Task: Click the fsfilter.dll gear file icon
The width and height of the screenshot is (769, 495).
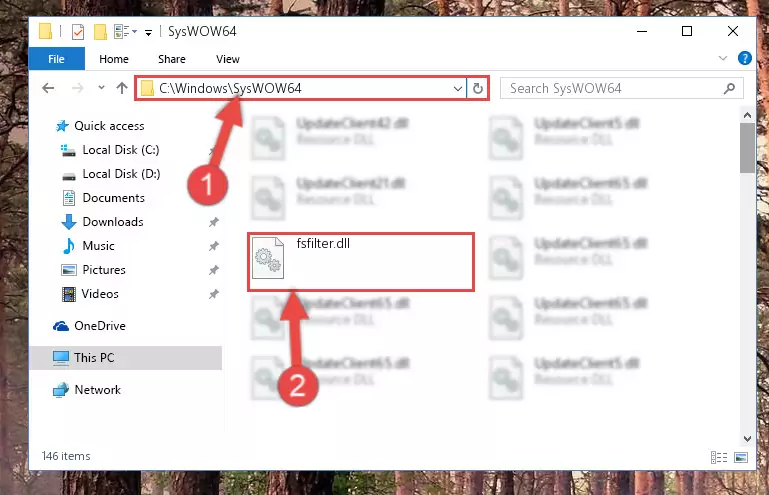Action: coord(268,259)
